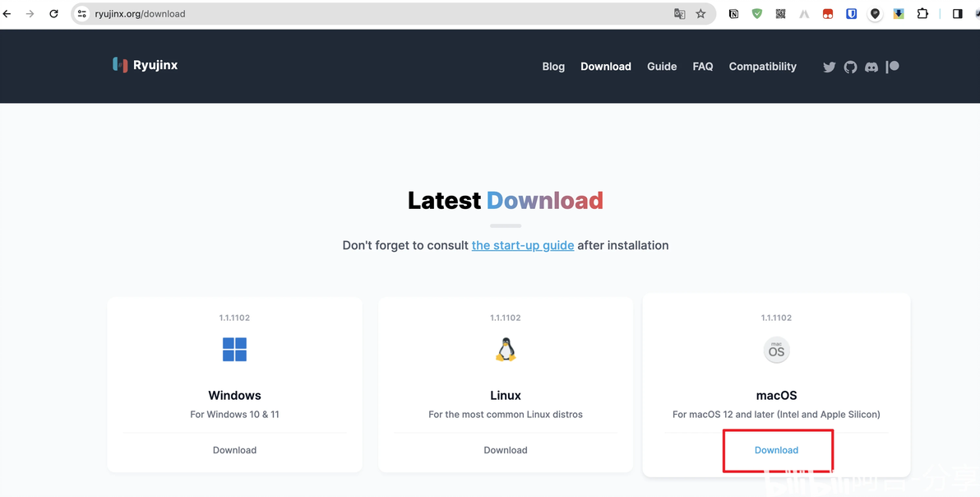This screenshot has width=980, height=497.
Task: Click the Windows card title
Action: (234, 395)
